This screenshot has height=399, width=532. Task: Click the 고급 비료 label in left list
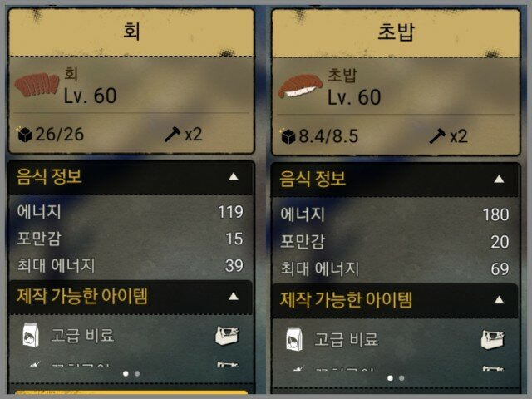pyautogui.click(x=82, y=335)
